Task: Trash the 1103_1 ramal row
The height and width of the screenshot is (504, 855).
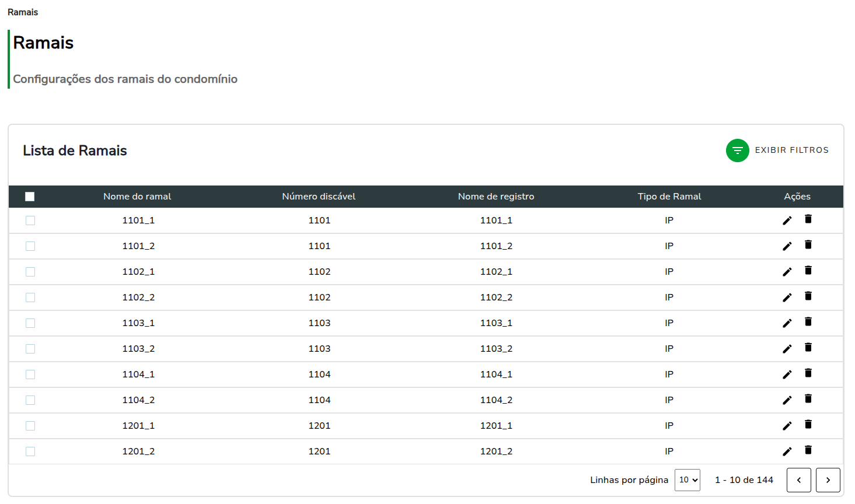Action: (x=808, y=322)
